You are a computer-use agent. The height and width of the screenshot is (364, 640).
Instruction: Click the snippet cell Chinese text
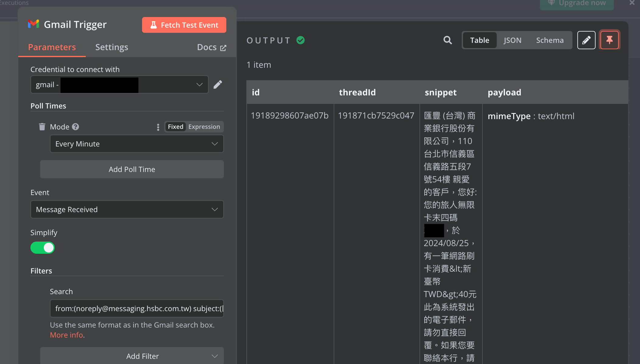[x=450, y=234]
